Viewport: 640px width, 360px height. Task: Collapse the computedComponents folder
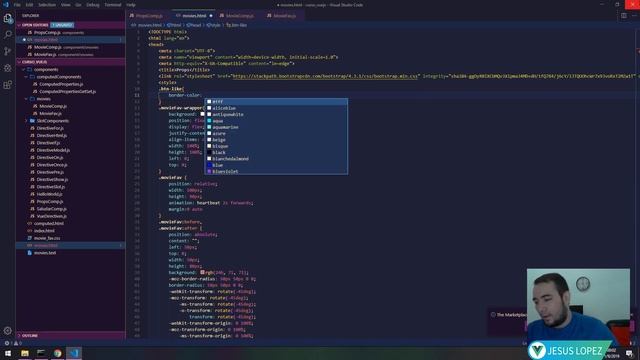pos(58,77)
